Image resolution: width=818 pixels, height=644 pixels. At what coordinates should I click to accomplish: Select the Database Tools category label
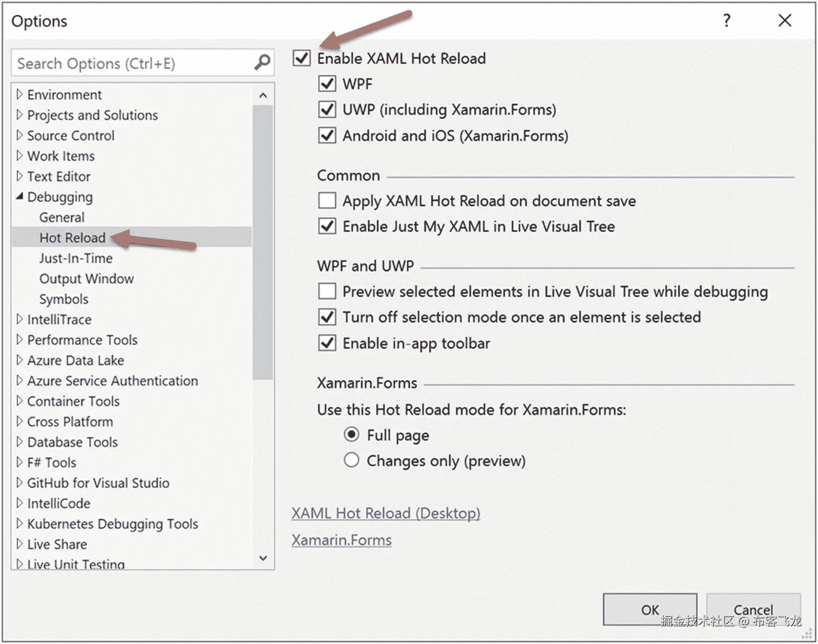[x=72, y=442]
